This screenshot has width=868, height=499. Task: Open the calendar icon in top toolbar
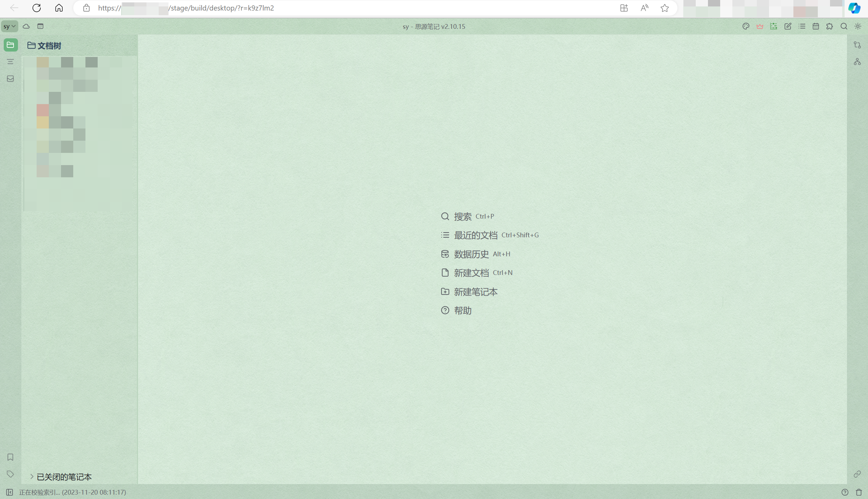click(815, 26)
